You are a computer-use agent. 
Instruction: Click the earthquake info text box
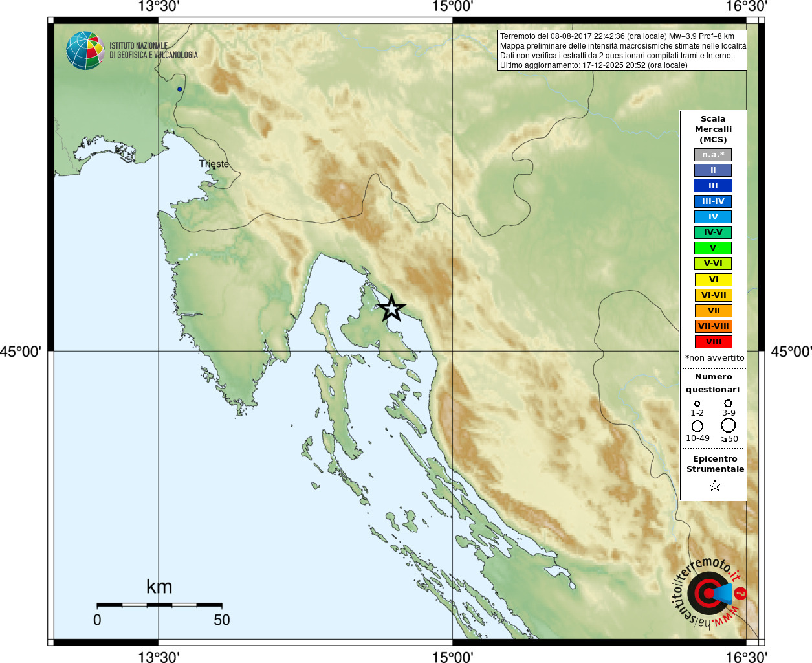pos(622,51)
